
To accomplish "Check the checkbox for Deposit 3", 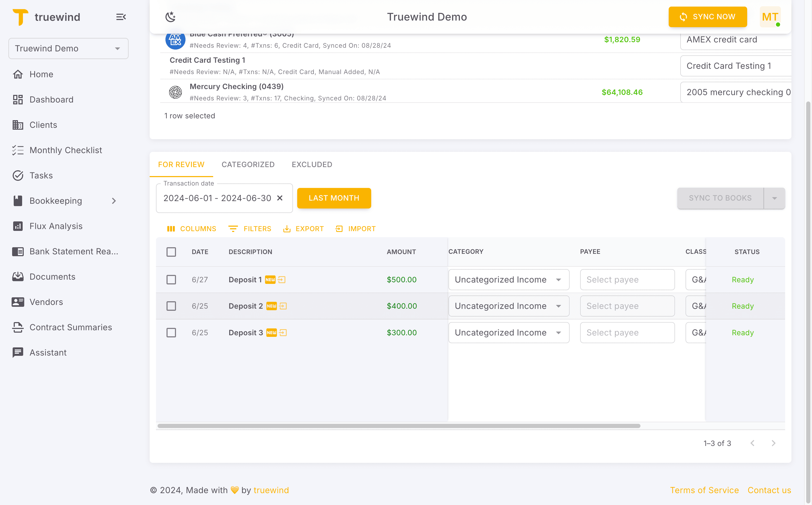I will click(x=171, y=332).
